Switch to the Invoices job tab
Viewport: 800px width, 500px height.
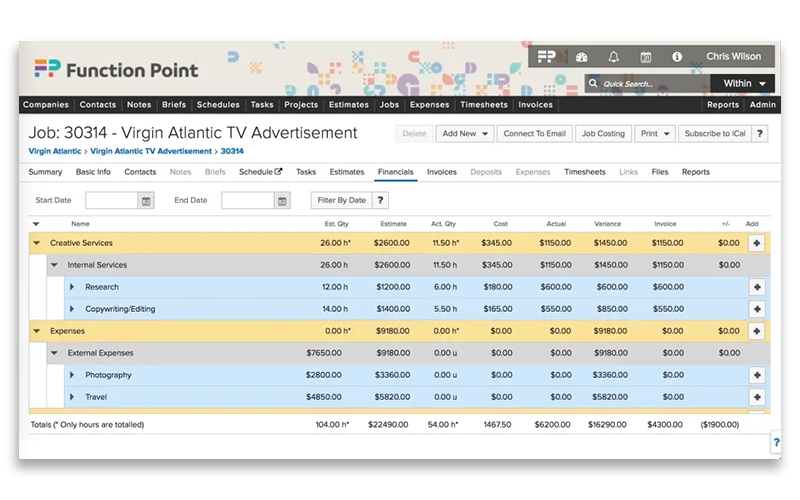(441, 172)
